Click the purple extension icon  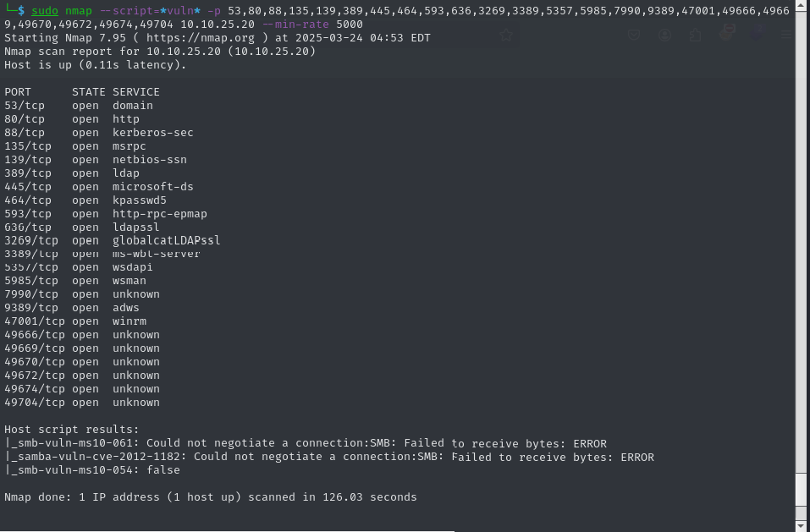click(757, 35)
